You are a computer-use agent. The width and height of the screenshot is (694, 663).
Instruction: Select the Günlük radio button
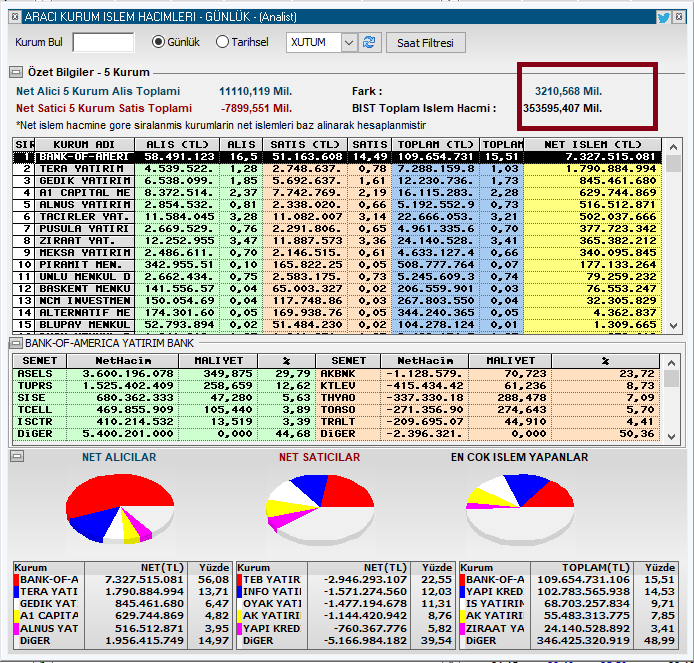coord(158,42)
